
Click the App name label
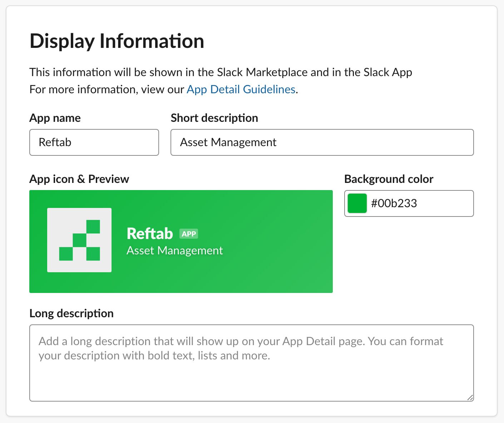coord(55,118)
